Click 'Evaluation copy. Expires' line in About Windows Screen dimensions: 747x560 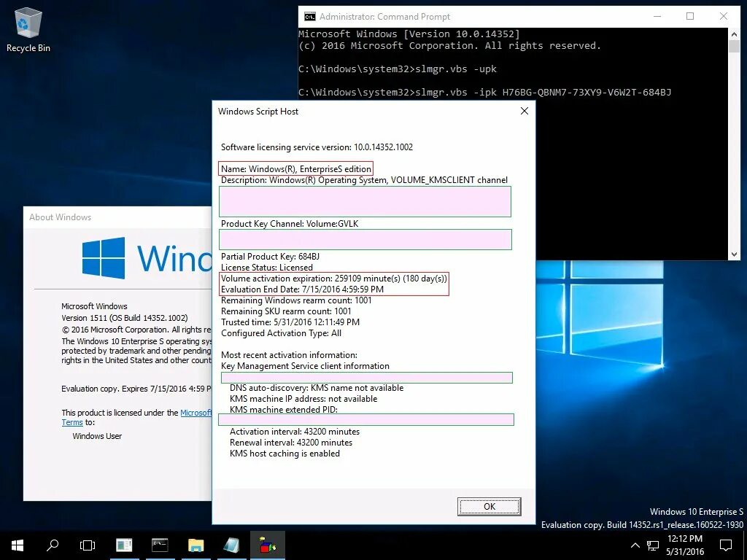point(136,389)
